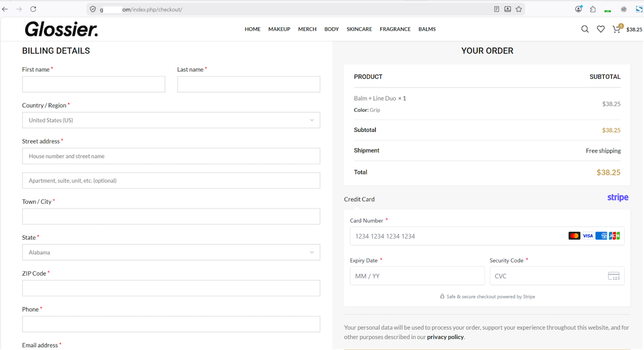Open the State dropdown showing Alabama
The width and height of the screenshot is (644, 350).
coord(171,252)
